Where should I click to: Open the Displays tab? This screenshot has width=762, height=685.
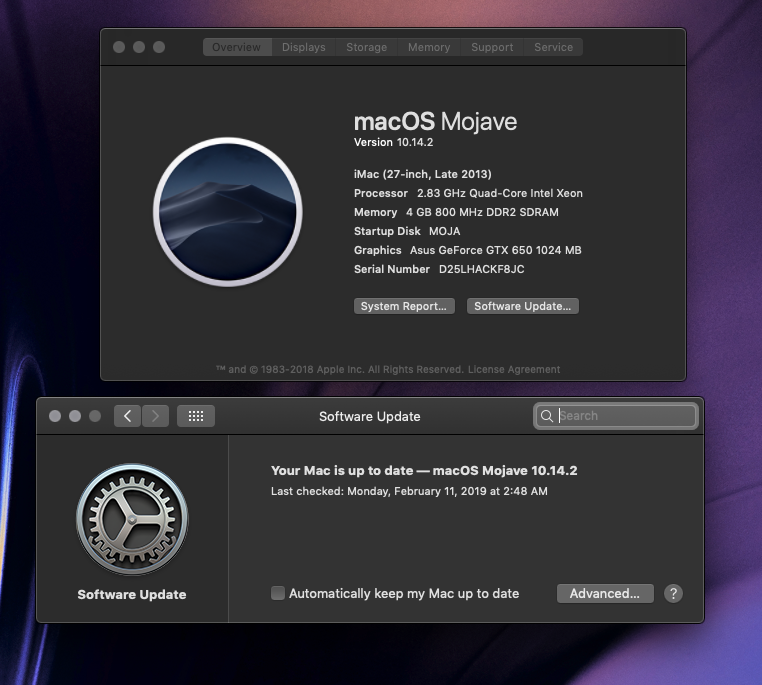click(x=304, y=47)
